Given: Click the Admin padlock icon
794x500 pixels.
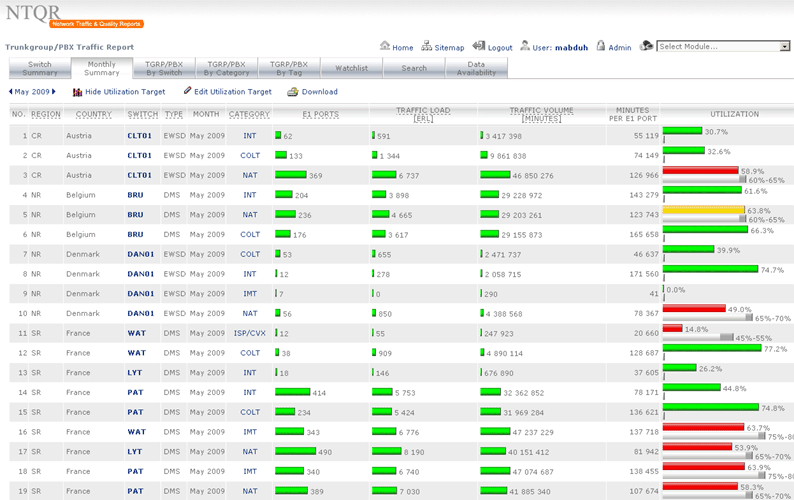Looking at the screenshot, I should pos(600,47).
